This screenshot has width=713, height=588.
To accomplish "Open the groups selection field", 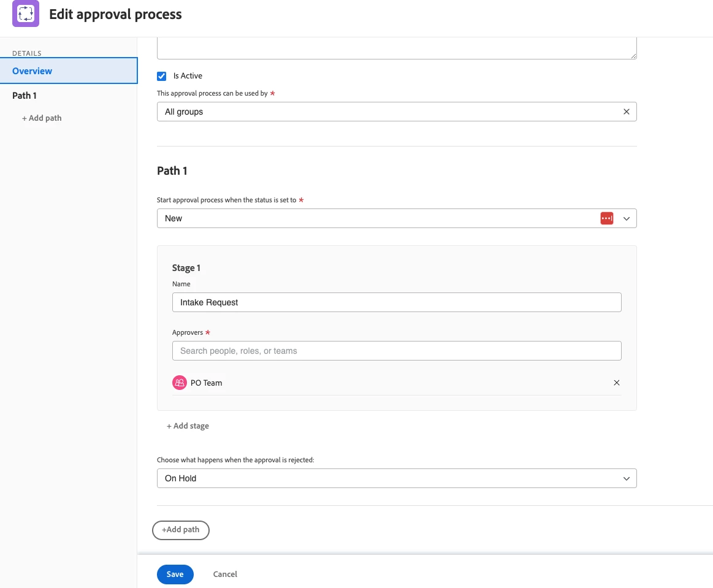I will [386, 112].
